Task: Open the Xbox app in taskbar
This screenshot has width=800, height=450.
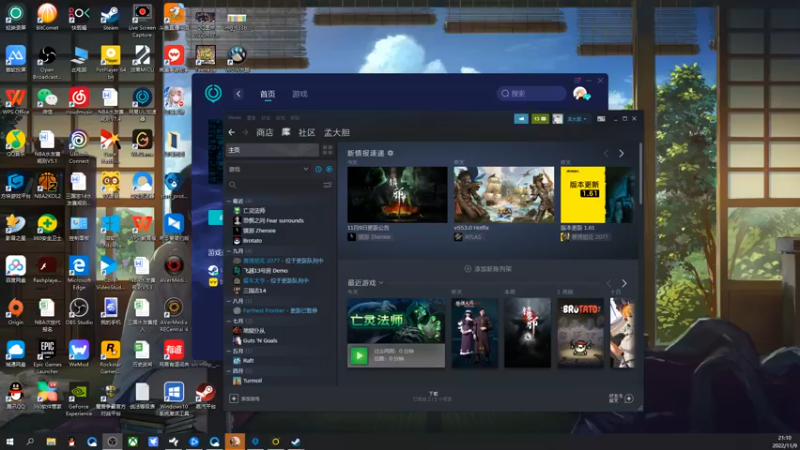Action: pyautogui.click(x=133, y=441)
